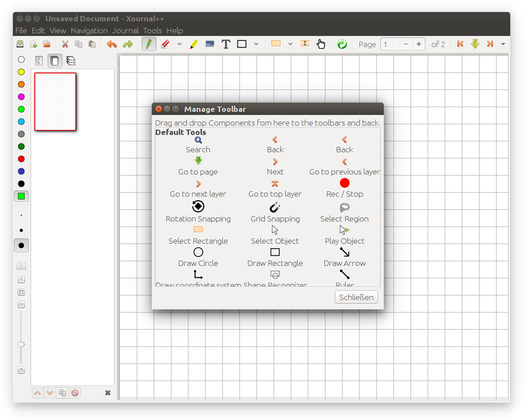This screenshot has width=532, height=419.
Task: Select the Text tool
Action: pyautogui.click(x=226, y=44)
